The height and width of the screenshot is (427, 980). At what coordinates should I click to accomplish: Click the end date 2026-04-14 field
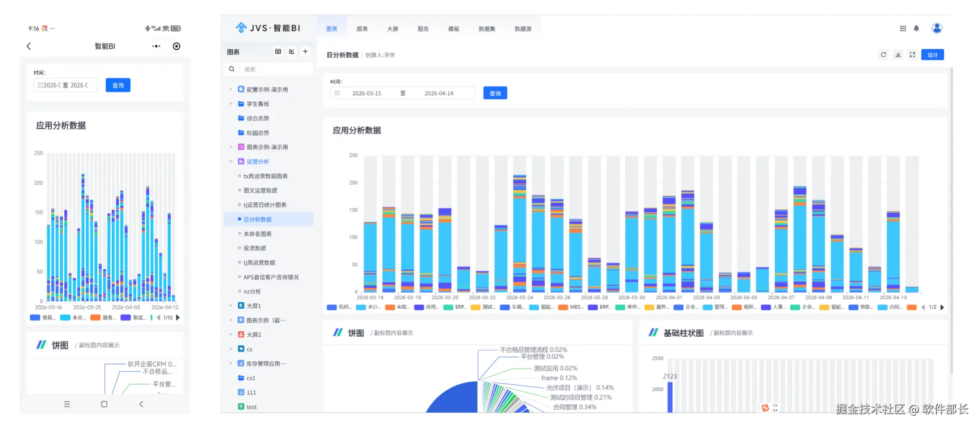pos(439,93)
